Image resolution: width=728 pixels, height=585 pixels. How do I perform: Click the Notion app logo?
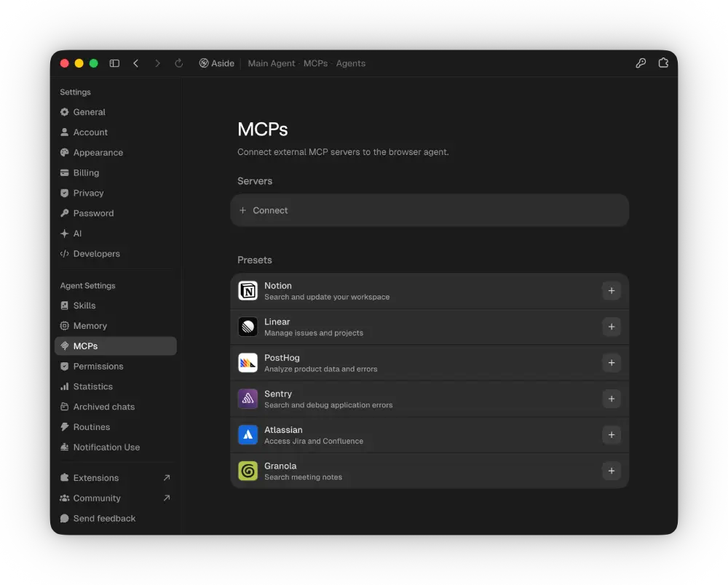pyautogui.click(x=248, y=291)
